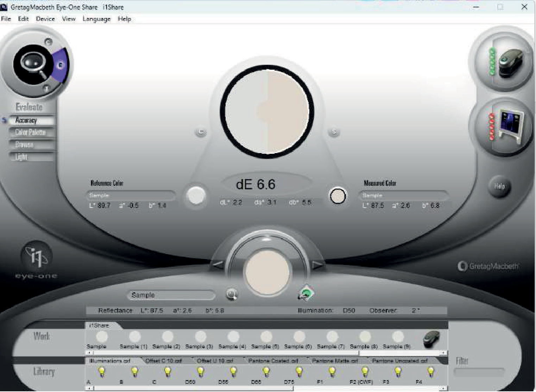The width and height of the screenshot is (536, 392).
Task: Select the Sample (6) swatch
Action: pyautogui.click(x=299, y=337)
